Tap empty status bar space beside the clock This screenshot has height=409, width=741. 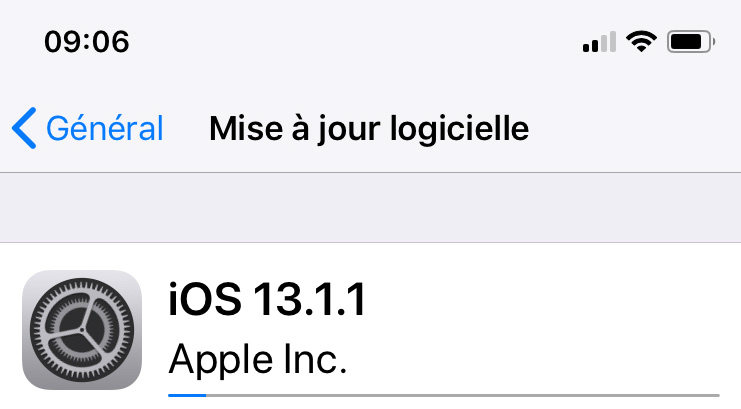tap(354, 42)
